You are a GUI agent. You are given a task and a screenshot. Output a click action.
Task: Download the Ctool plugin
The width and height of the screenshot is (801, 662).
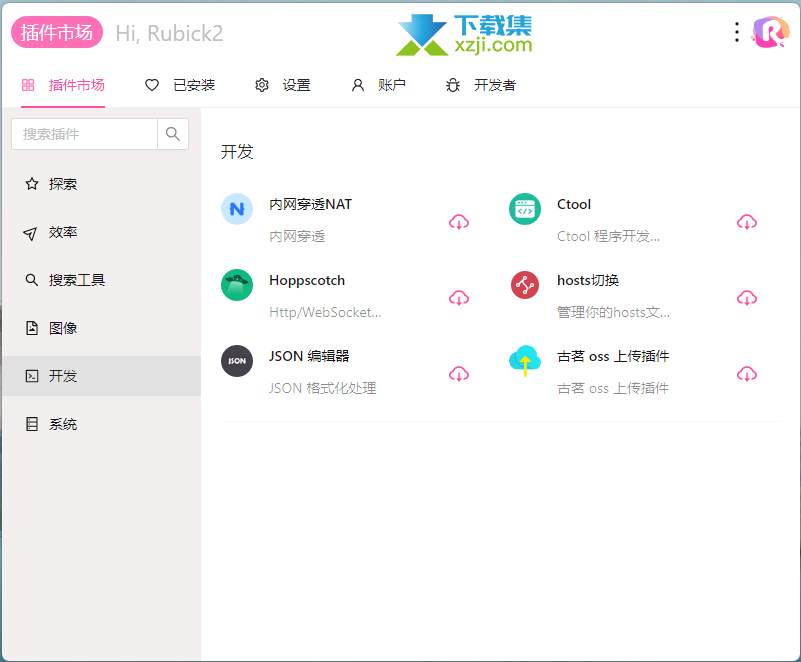[x=747, y=222]
